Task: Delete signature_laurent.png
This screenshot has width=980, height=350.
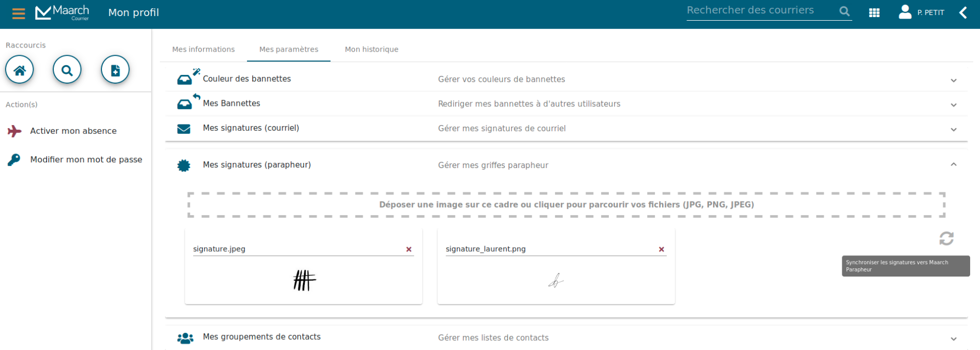Action: coord(661,249)
